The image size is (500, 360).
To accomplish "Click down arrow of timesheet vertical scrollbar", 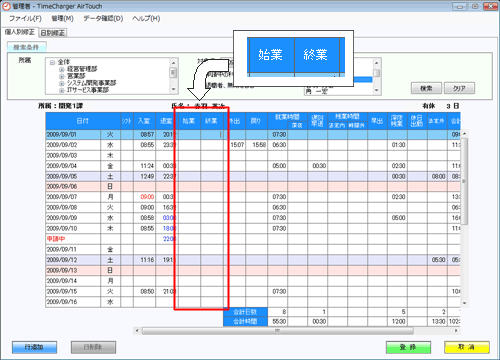I will (x=464, y=303).
